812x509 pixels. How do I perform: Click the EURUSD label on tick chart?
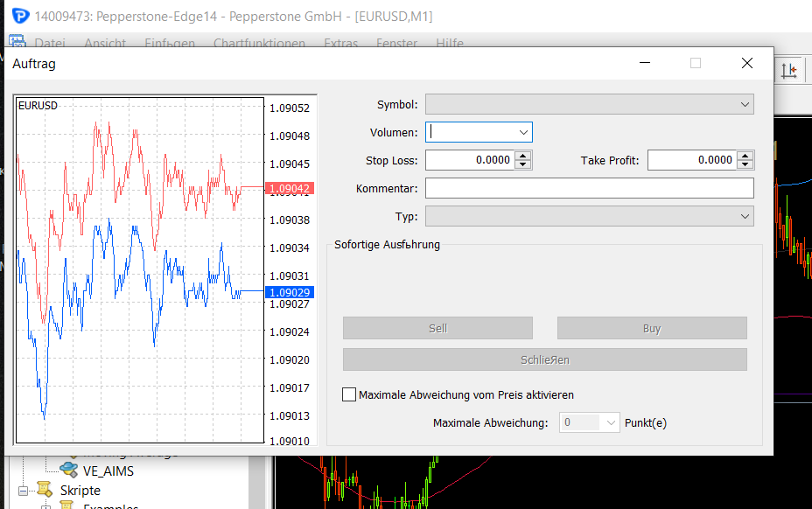click(38, 106)
